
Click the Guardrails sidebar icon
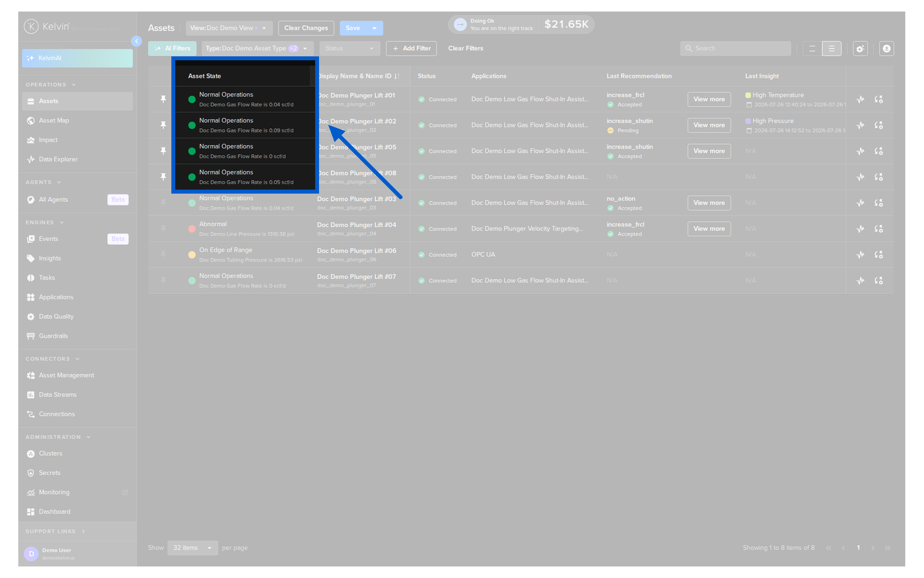[31, 336]
